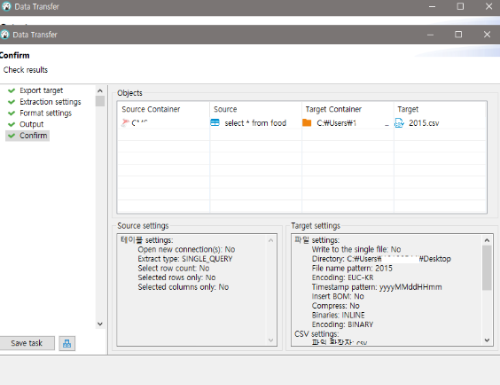The width and height of the screenshot is (500, 385).
Task: Click 'Extract type: SINGLE_QUERY' in Source settings
Action: coord(185,259)
